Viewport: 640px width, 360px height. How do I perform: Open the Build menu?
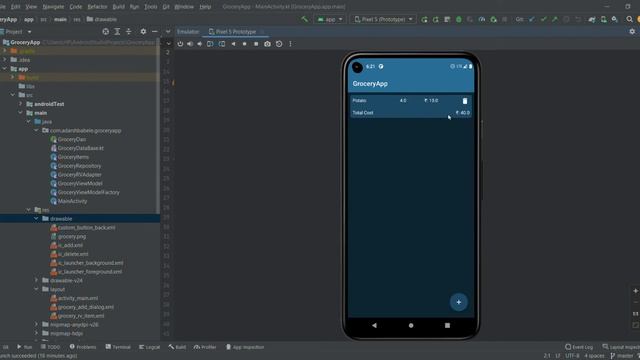click(x=118, y=7)
